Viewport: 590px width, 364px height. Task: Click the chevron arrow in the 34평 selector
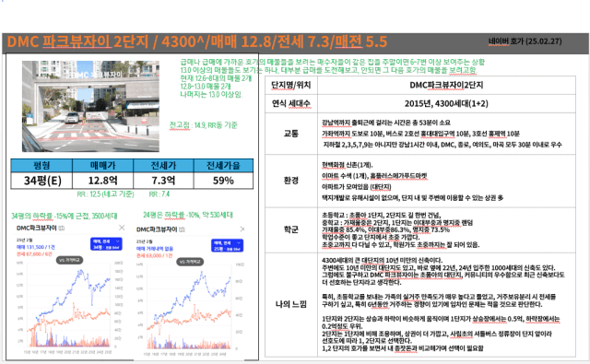118,241
